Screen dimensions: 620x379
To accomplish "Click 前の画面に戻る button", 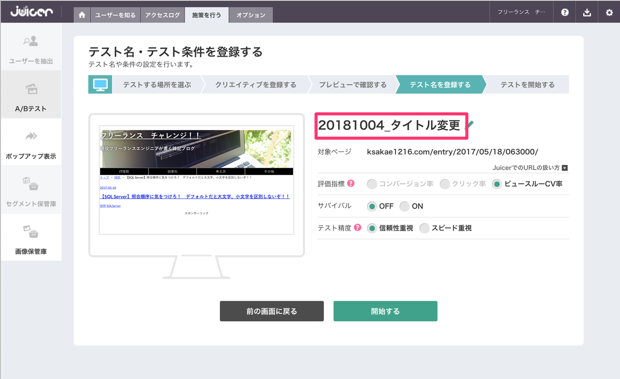I will [272, 311].
